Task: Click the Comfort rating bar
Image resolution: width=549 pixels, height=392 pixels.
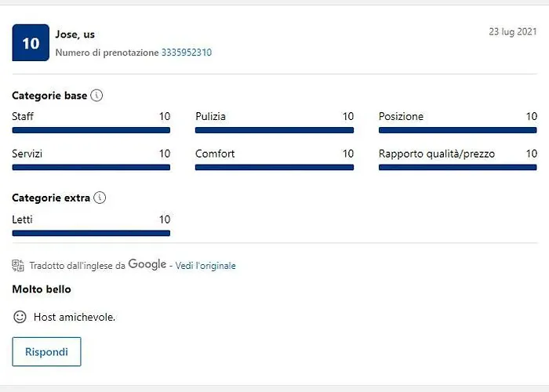Action: [x=274, y=167]
